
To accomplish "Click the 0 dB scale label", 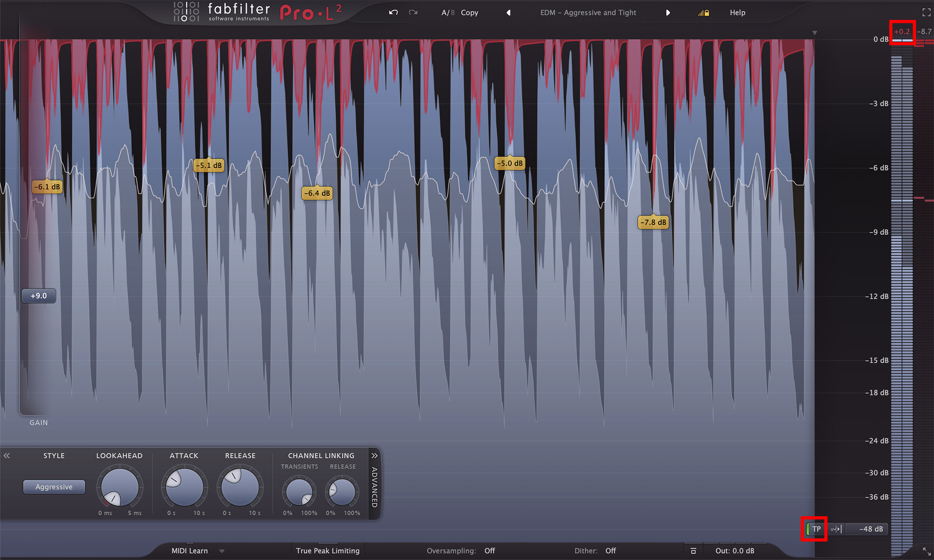I will [x=881, y=39].
